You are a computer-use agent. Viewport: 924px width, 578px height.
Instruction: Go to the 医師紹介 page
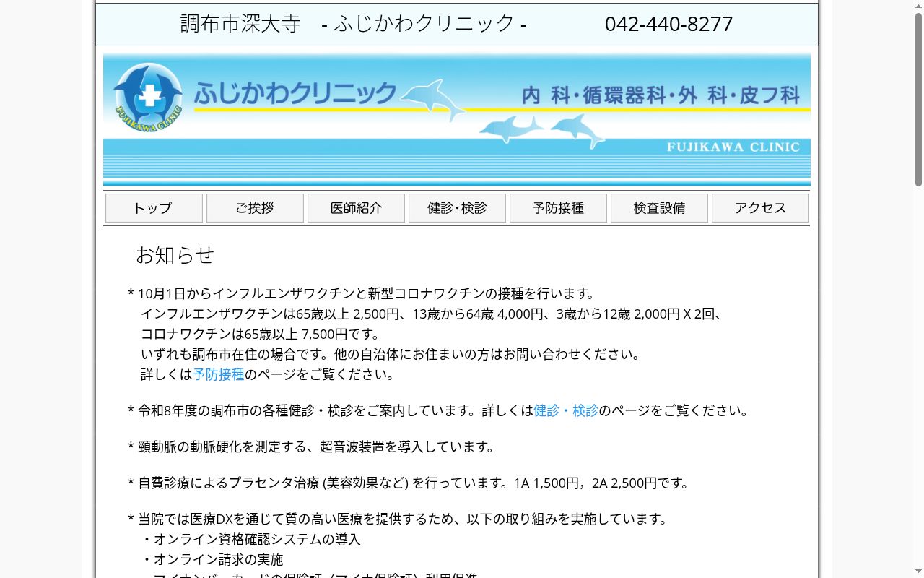[x=356, y=208]
